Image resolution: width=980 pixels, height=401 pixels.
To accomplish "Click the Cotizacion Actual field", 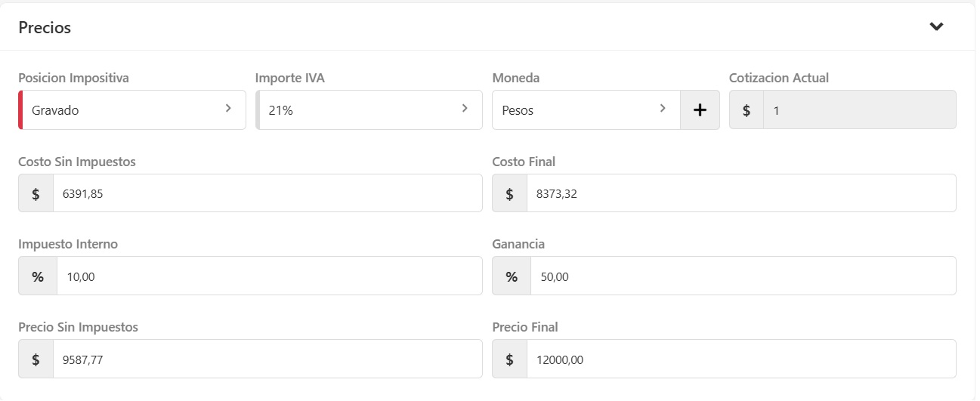I will pyautogui.click(x=859, y=110).
